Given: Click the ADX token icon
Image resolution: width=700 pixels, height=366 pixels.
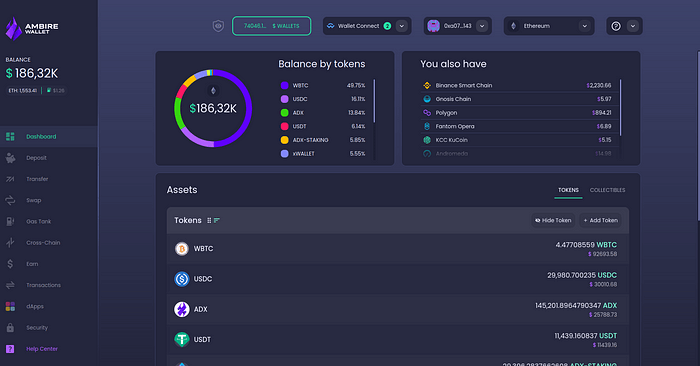Looking at the screenshot, I should click(x=182, y=309).
